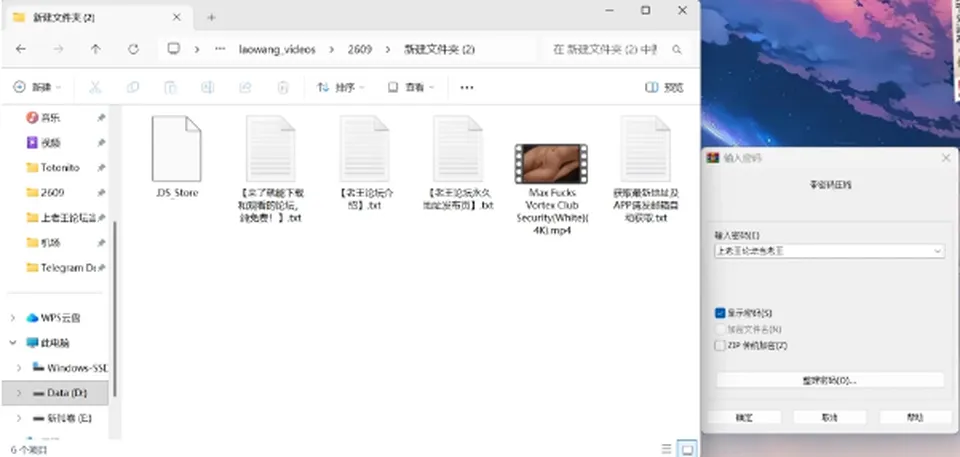
Task: Select the 【老王论坛介绍】.txt file
Action: pyautogui.click(x=365, y=161)
